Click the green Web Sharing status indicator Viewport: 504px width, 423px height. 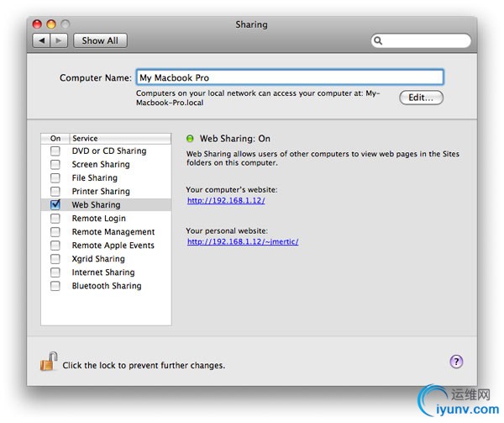[x=190, y=138]
